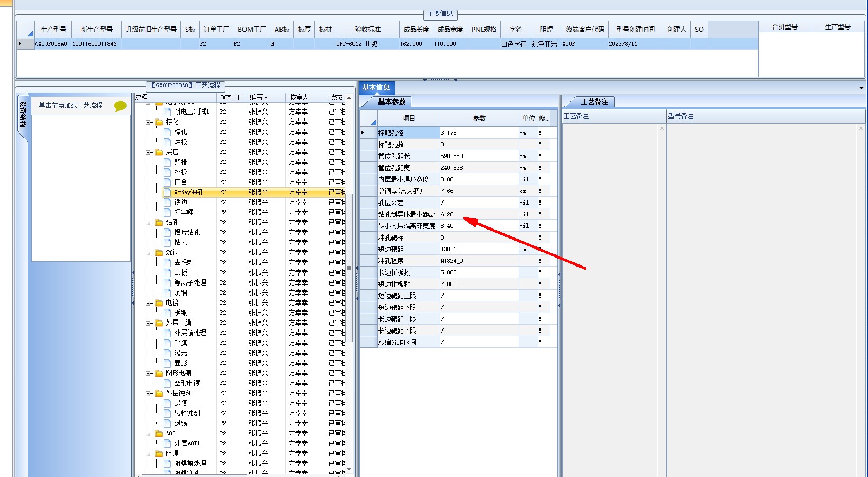The width and height of the screenshot is (868, 477).
Task: Click the yellow chat bubble icon
Action: click(121, 106)
